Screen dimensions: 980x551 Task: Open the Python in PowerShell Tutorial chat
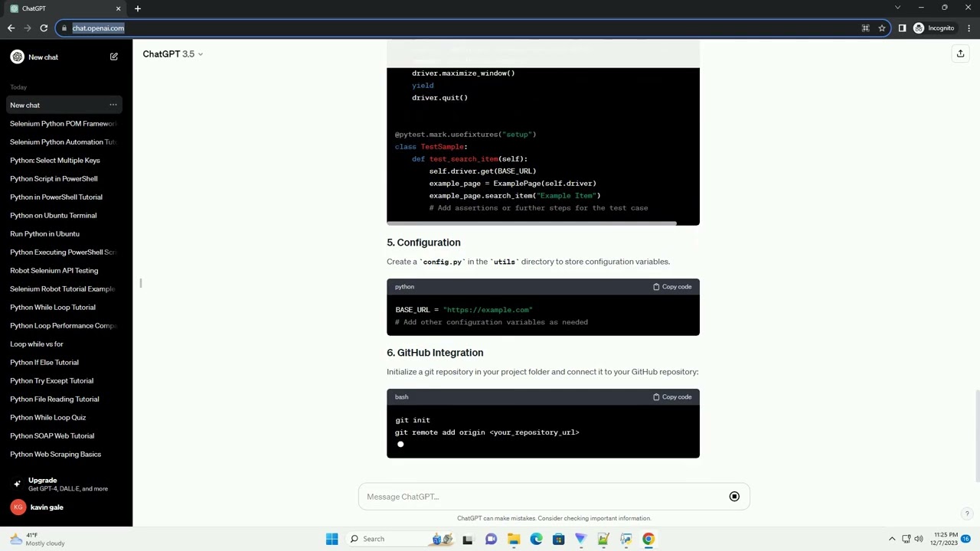[x=64, y=197]
